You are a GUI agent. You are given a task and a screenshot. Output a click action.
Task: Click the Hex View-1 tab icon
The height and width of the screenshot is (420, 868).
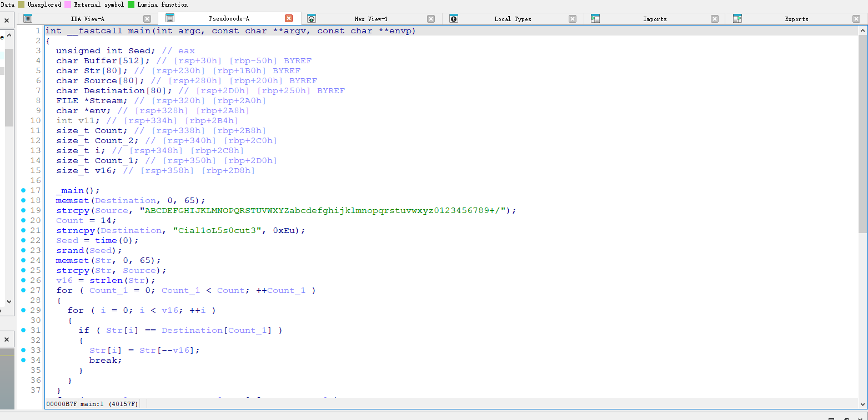[x=312, y=19]
